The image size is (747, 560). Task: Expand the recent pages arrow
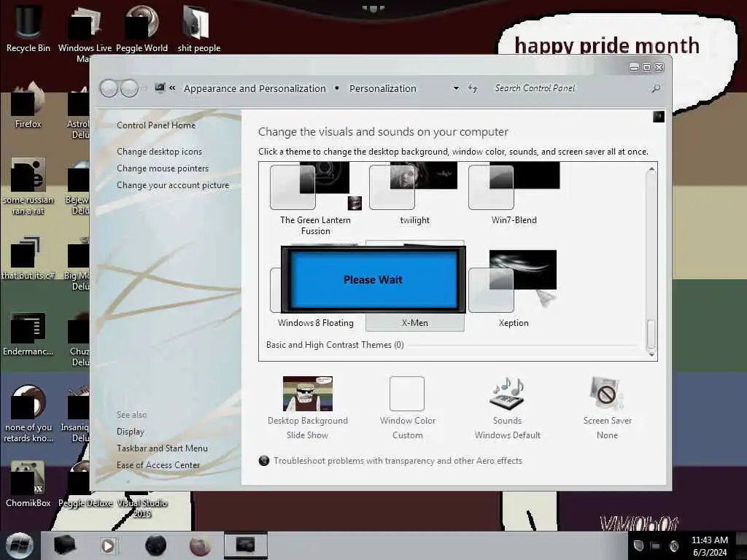click(144, 88)
